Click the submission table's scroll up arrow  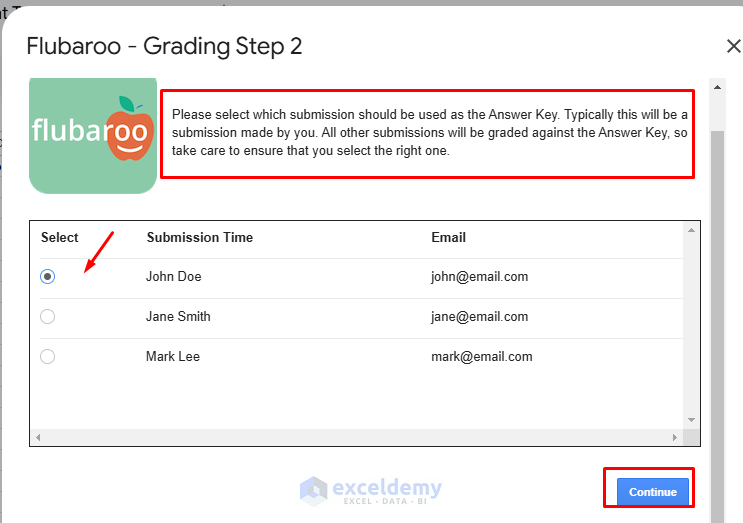click(x=690, y=231)
